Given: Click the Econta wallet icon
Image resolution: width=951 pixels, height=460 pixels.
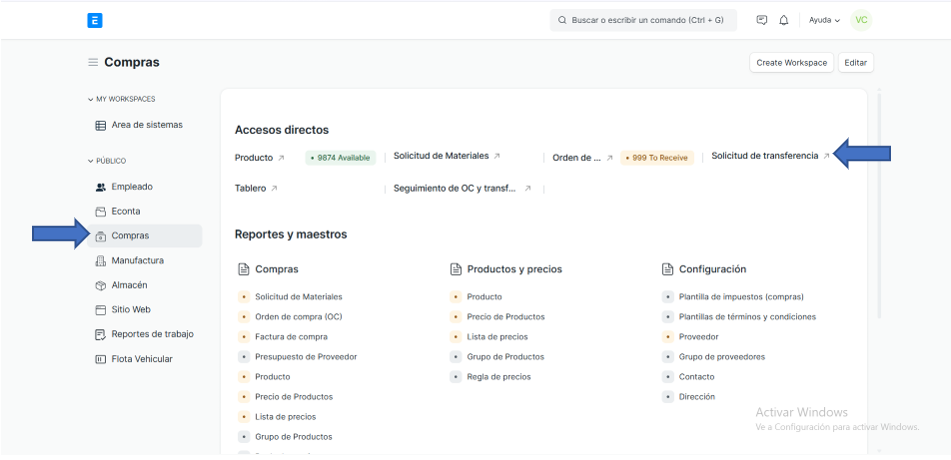Looking at the screenshot, I should pyautogui.click(x=101, y=211).
